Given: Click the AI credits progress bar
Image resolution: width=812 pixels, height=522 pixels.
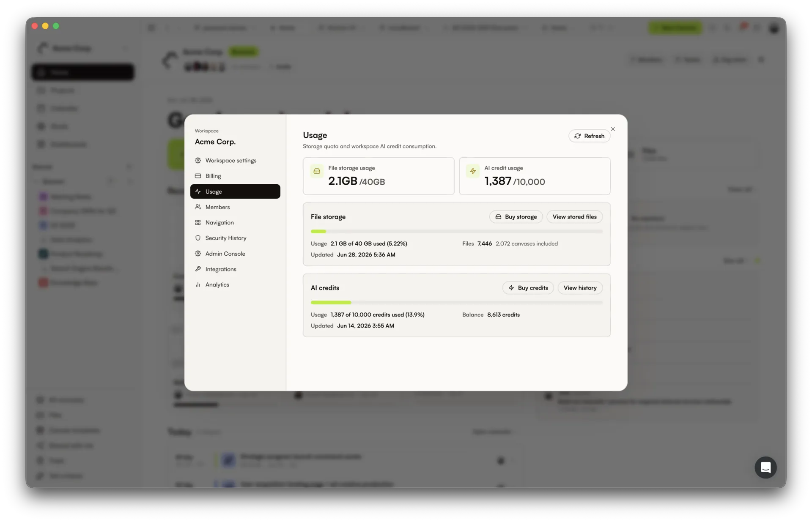Looking at the screenshot, I should pyautogui.click(x=456, y=303).
